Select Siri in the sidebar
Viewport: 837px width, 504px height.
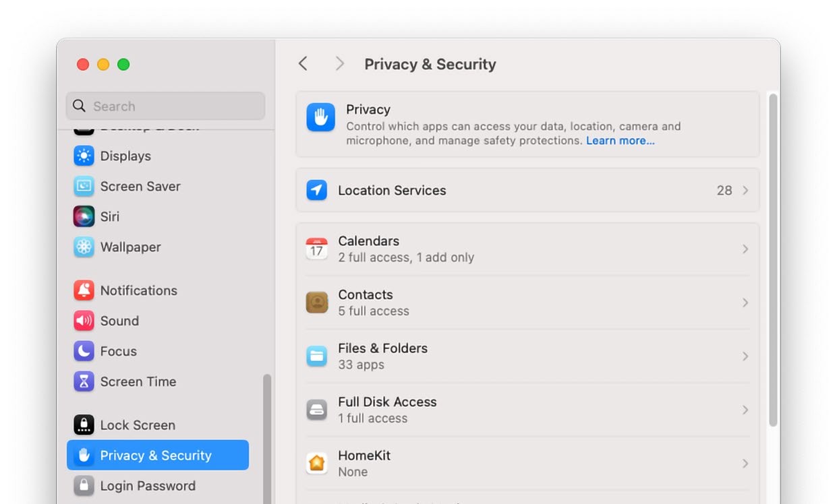coord(158,216)
